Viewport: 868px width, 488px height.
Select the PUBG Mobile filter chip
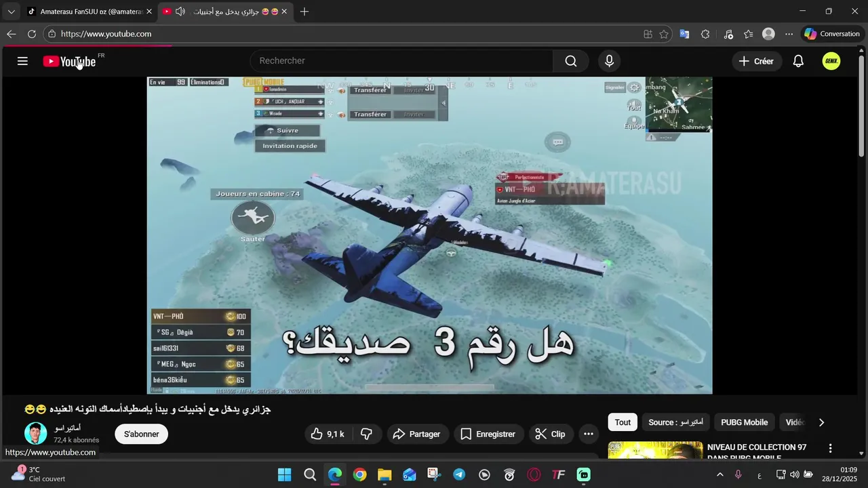point(744,422)
